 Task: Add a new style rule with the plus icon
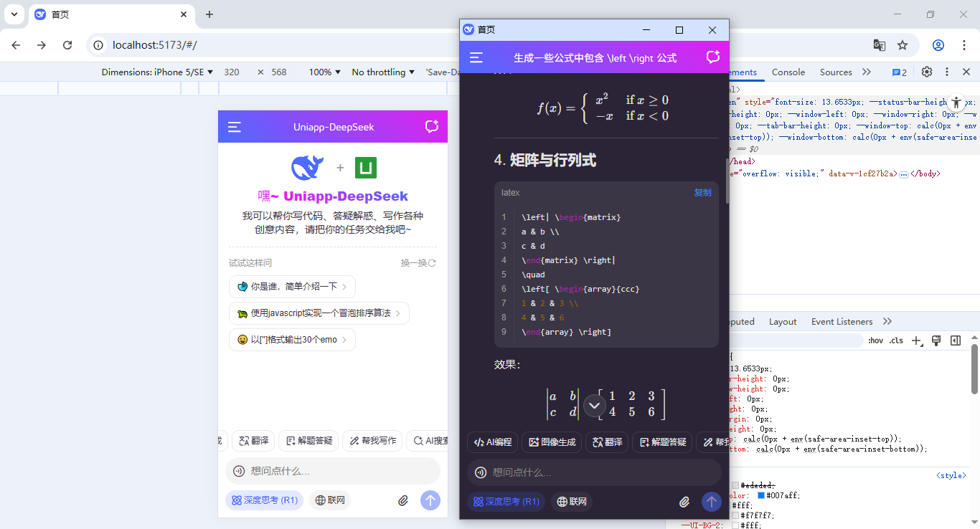(x=916, y=341)
